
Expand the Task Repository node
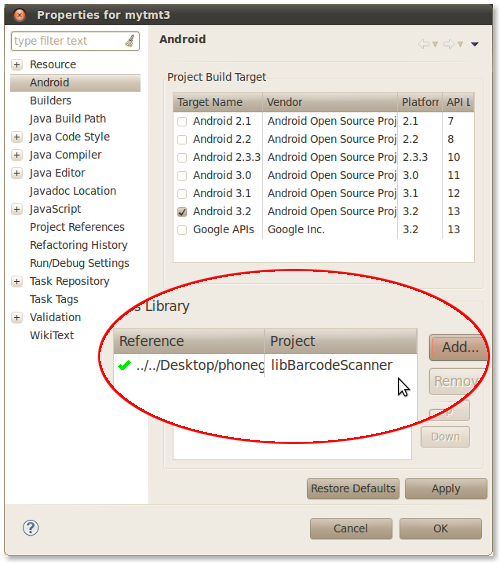(17, 282)
